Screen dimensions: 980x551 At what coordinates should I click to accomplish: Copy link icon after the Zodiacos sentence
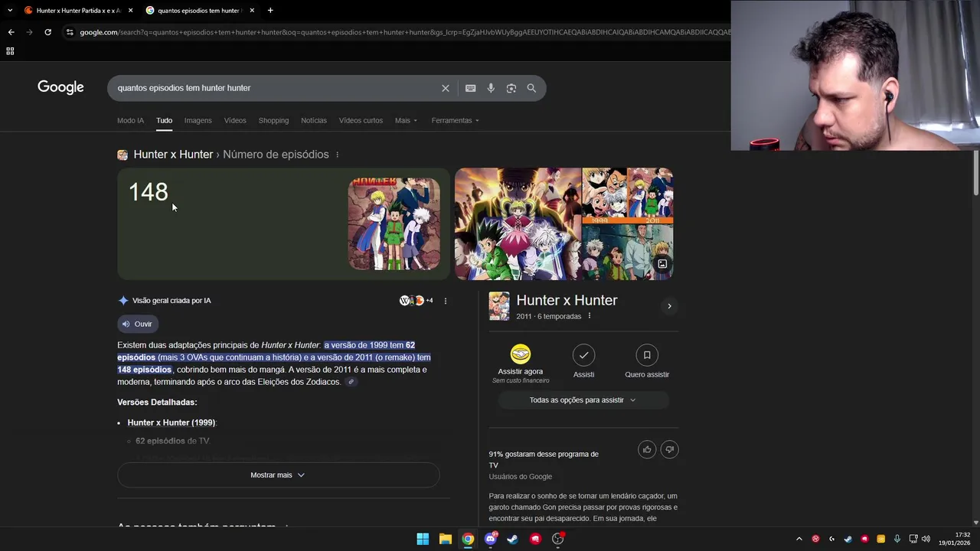(351, 382)
